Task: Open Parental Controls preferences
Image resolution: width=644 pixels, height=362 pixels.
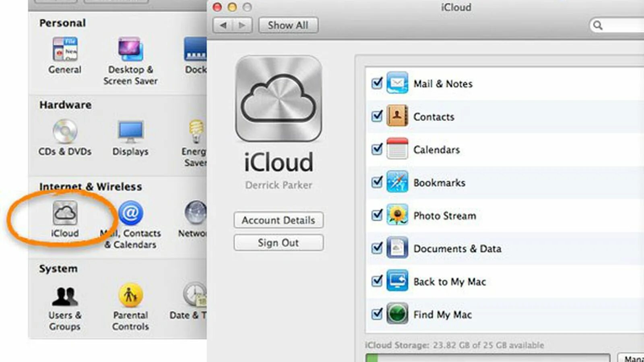Action: 130,295
